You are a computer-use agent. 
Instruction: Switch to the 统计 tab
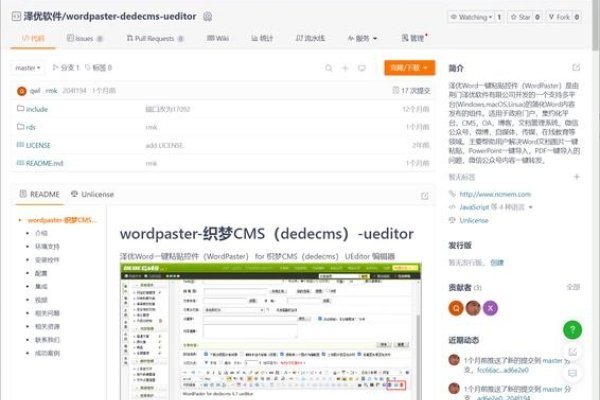coord(262,38)
